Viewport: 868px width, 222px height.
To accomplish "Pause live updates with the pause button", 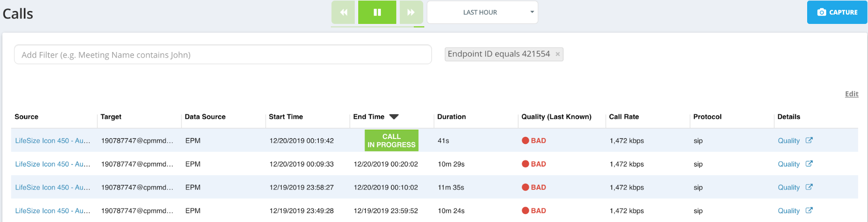I will coord(377,12).
